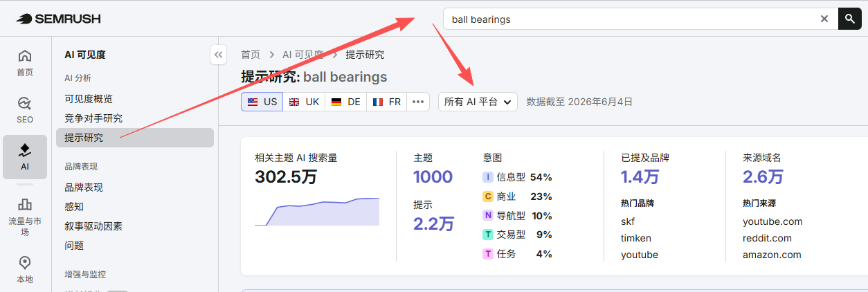The image size is (868, 292).
Task: Open 本地 in the left rail
Action: (x=25, y=270)
